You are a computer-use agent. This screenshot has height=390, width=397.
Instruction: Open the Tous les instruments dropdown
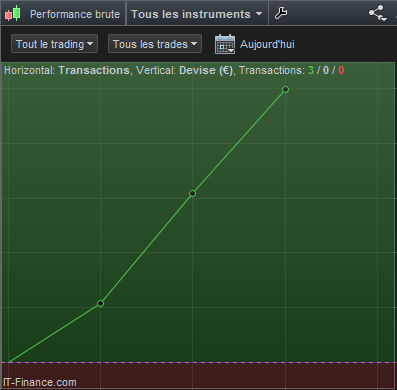point(197,14)
